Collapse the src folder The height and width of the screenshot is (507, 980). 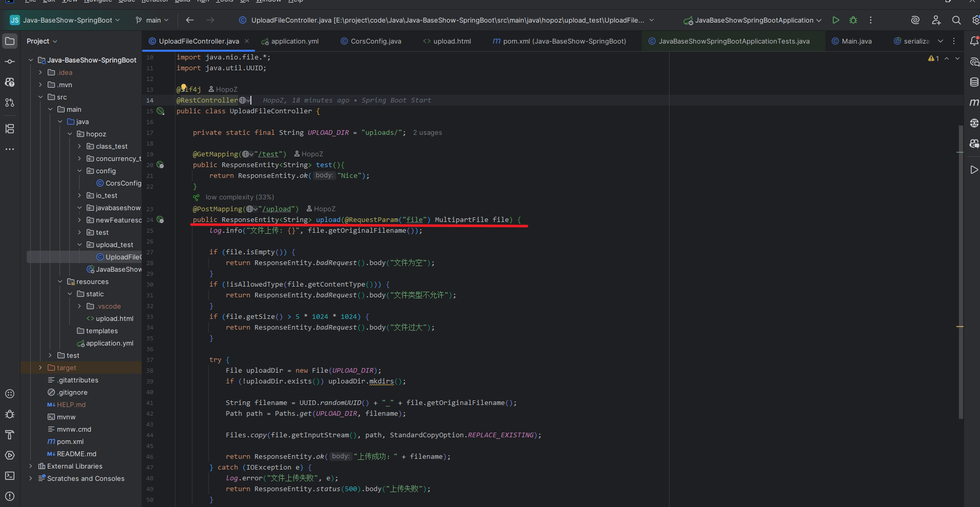tap(41, 97)
